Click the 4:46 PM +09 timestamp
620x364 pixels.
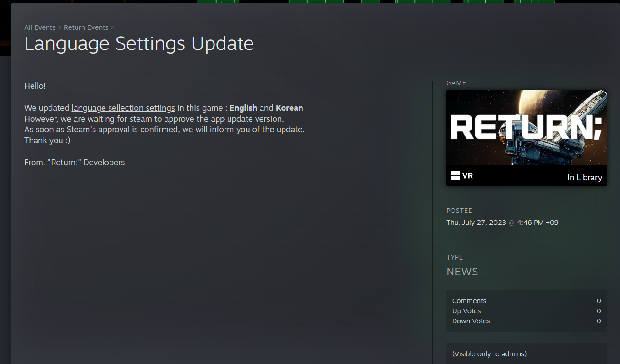tap(538, 223)
